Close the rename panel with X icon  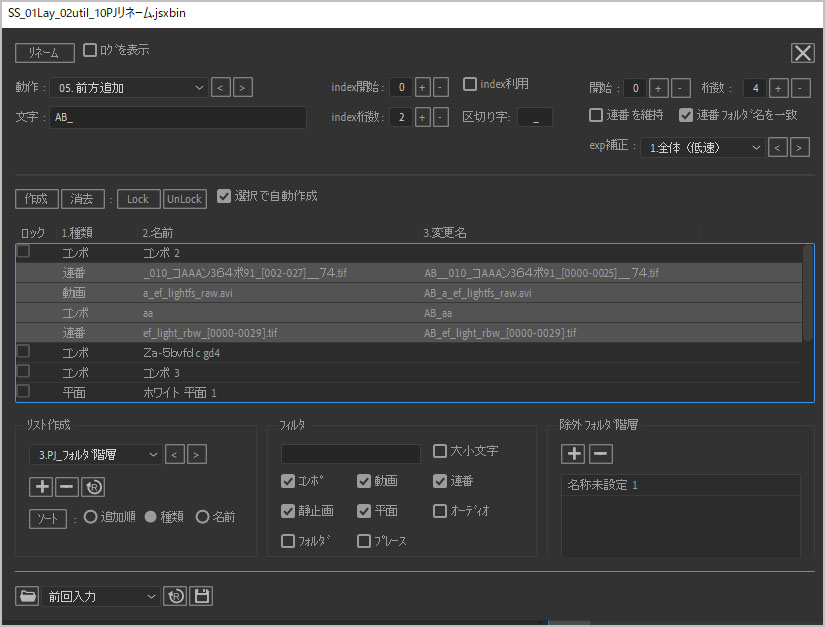coord(803,53)
